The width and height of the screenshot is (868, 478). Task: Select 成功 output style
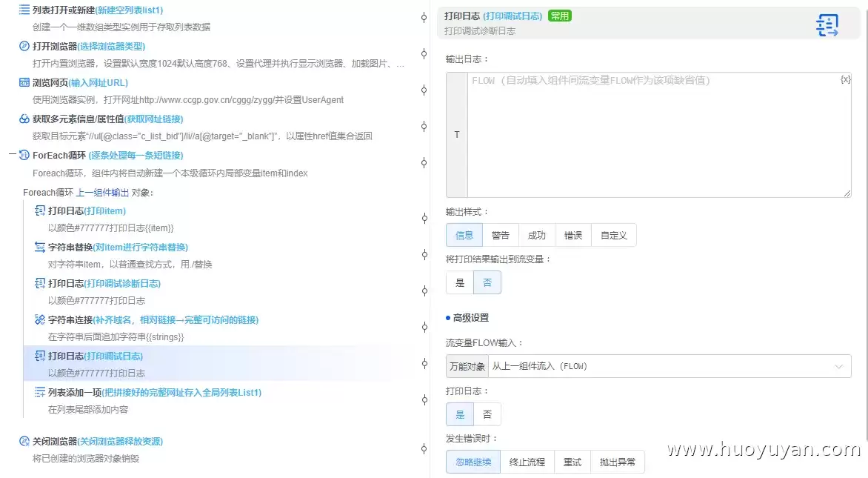click(536, 236)
